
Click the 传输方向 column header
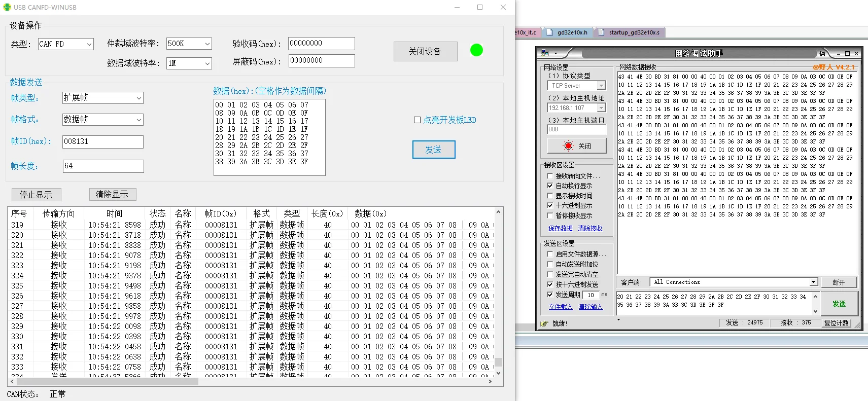coord(59,213)
